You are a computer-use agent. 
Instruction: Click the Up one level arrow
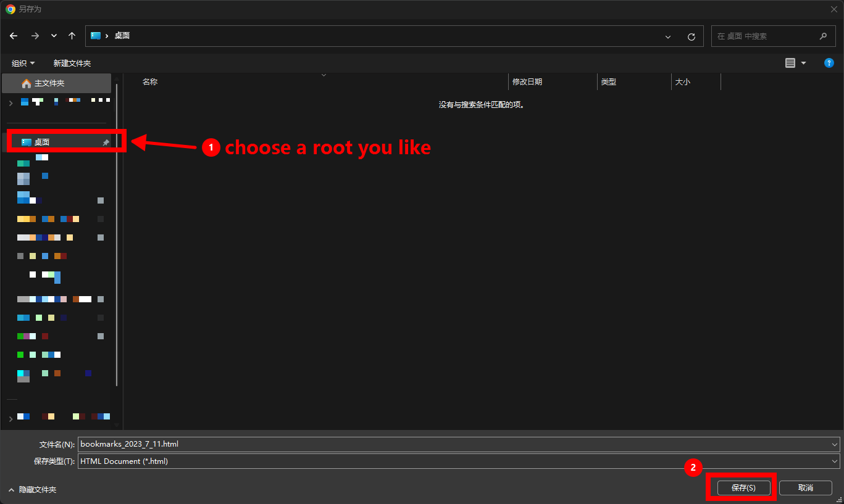(72, 36)
